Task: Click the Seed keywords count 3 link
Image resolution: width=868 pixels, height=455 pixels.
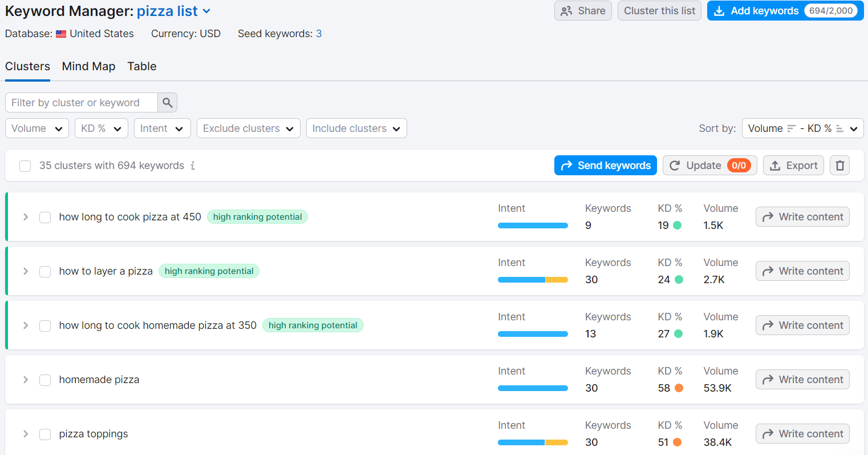Action: click(x=319, y=34)
